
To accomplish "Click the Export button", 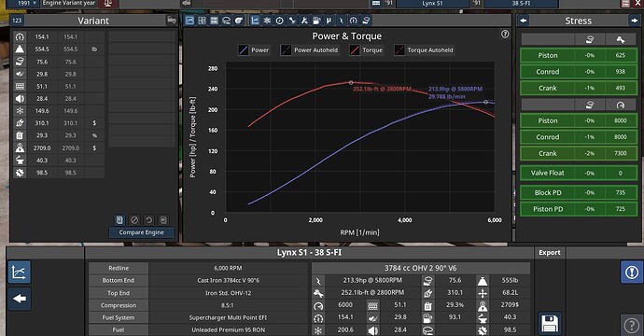I will pos(550,253).
